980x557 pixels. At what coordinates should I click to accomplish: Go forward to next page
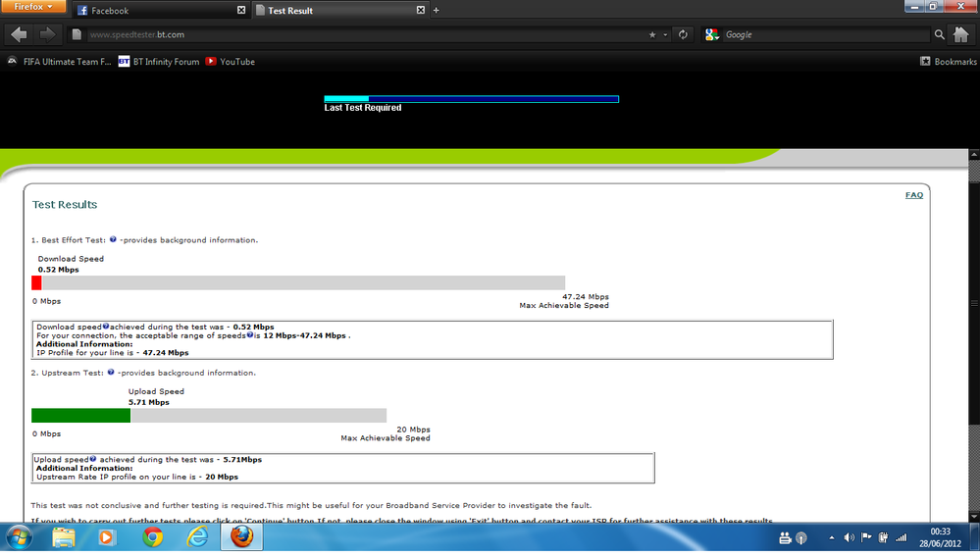pyautogui.click(x=47, y=34)
